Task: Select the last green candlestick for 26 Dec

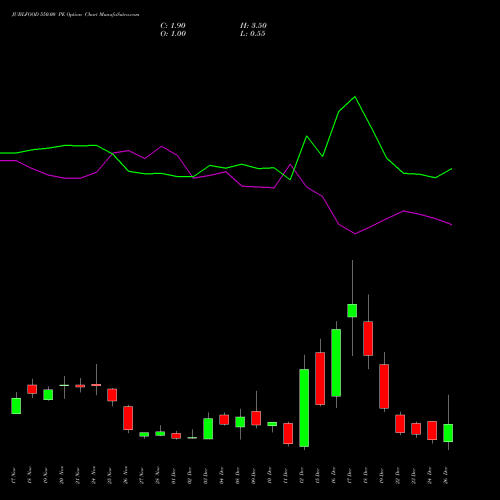Action: click(448, 433)
